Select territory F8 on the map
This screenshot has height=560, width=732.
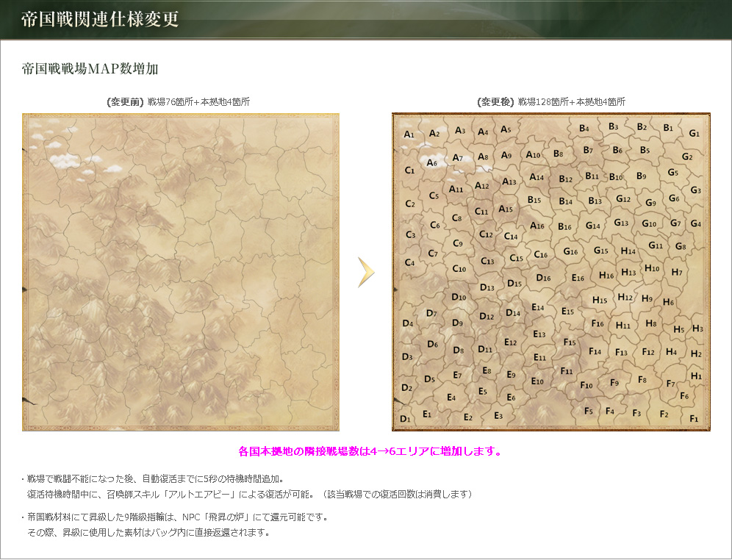(x=642, y=379)
